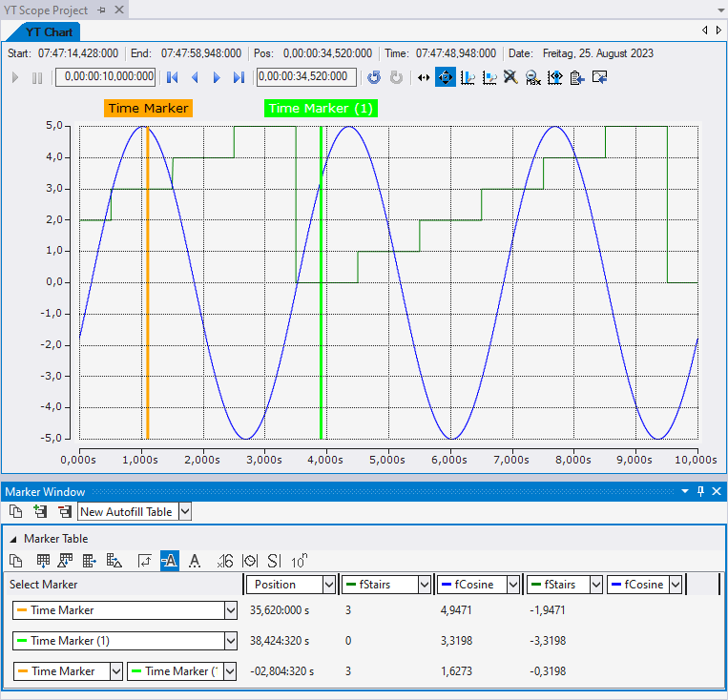Viewport: 728px width, 700px height.
Task: Click the 35,620:000 s position cell
Action: click(x=280, y=610)
